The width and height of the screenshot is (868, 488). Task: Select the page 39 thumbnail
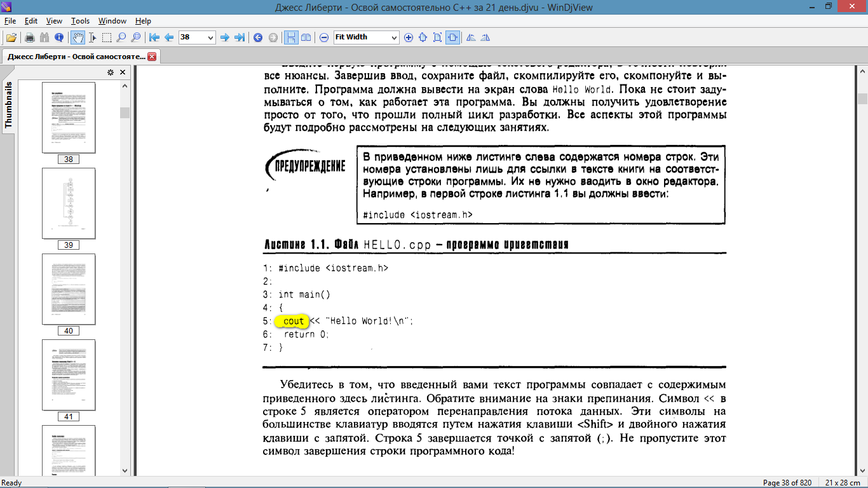69,203
